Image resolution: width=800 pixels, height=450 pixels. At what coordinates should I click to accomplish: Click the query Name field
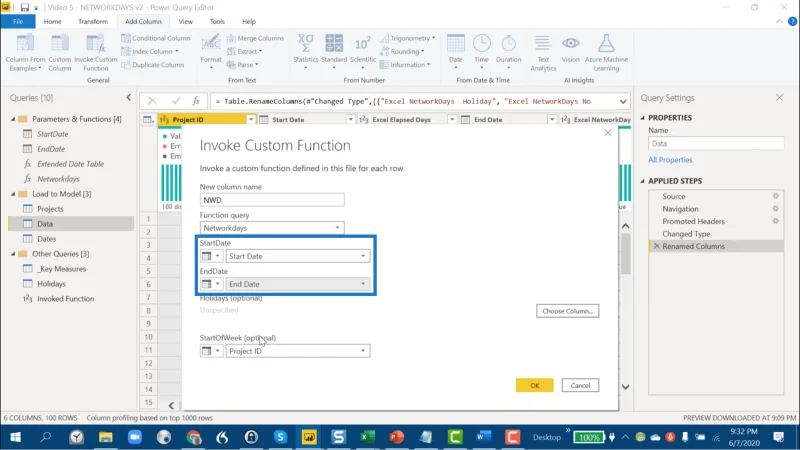[716, 144]
